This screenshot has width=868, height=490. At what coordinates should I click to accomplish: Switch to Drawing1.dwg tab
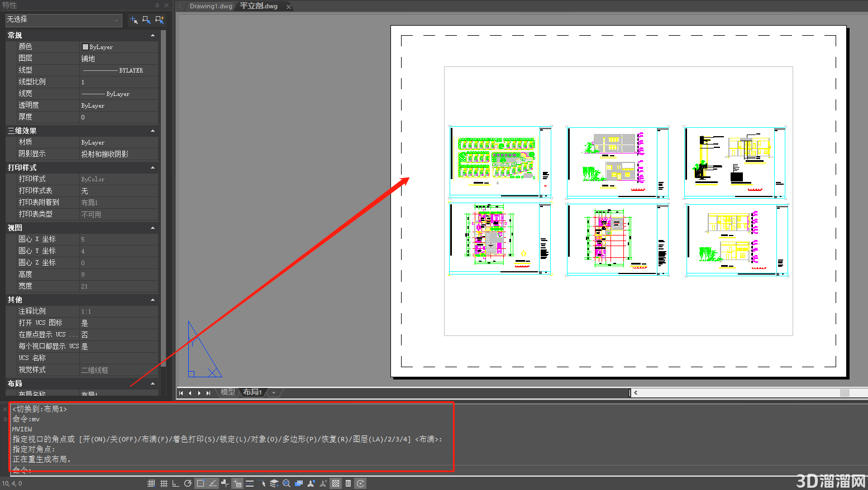(211, 6)
